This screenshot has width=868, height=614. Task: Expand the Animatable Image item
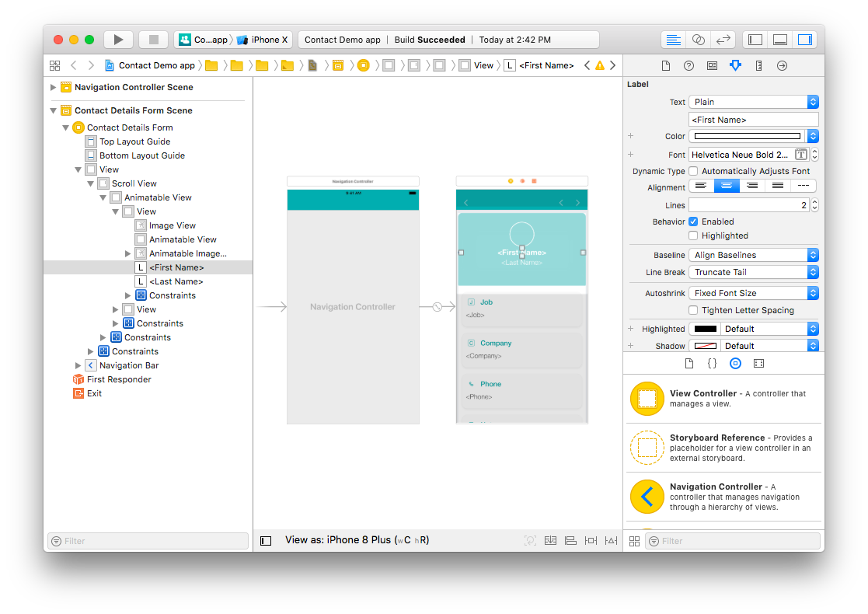pos(128,253)
